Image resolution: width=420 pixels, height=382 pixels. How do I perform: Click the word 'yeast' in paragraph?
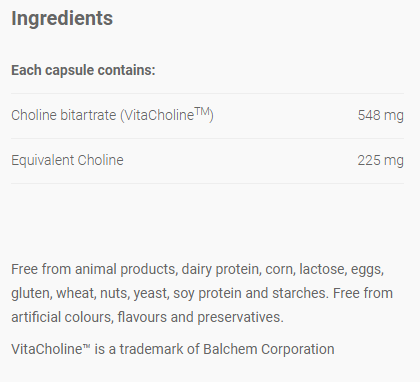tap(151, 294)
